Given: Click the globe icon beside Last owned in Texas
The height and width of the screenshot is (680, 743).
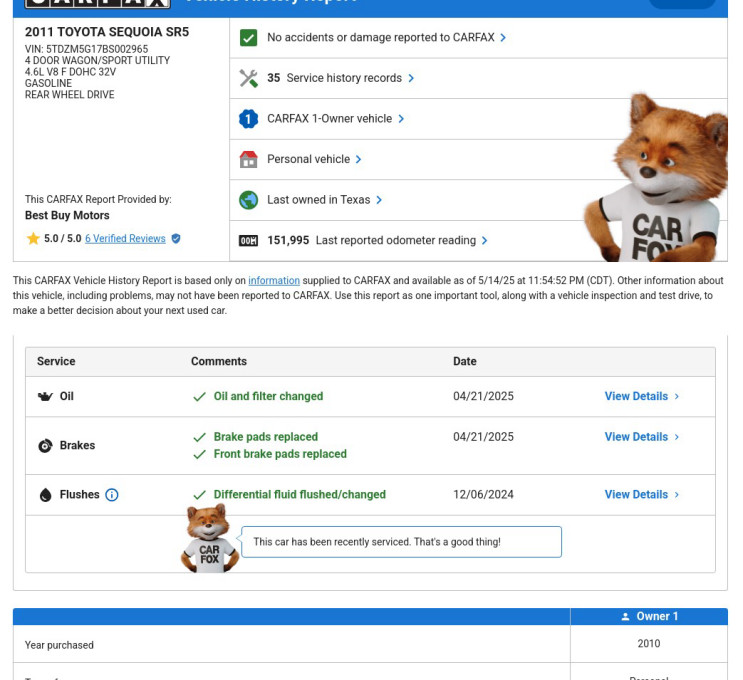Looking at the screenshot, I should [248, 200].
